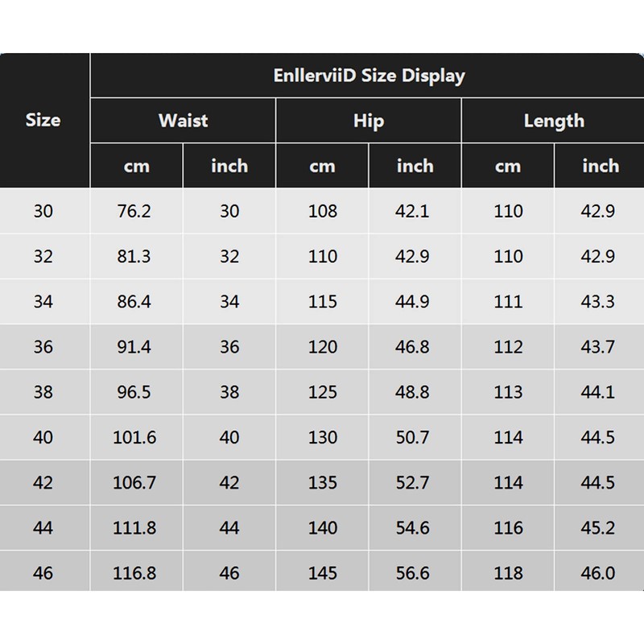Click the inch subheader under Length

coord(600,166)
